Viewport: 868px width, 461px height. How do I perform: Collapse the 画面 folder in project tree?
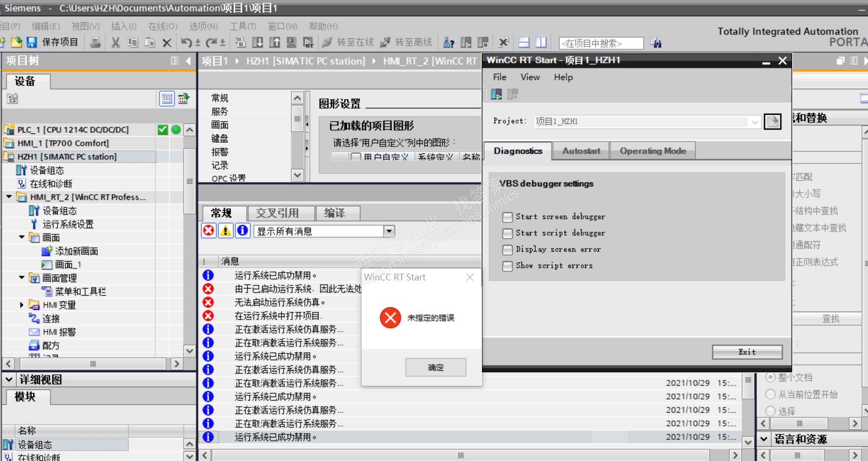point(22,237)
